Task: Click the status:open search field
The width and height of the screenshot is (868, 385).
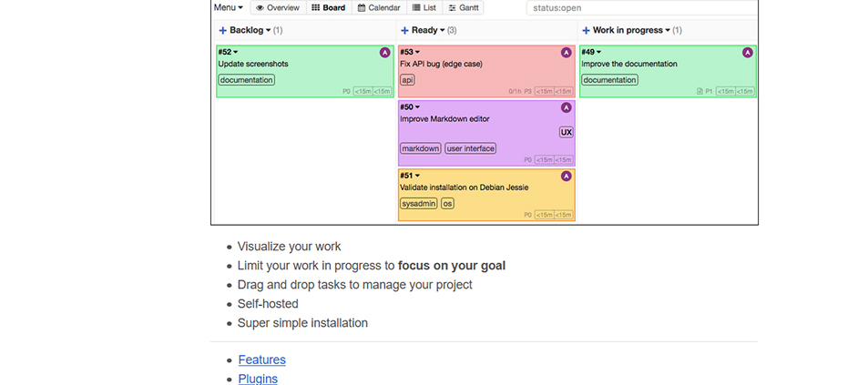Action: click(642, 8)
